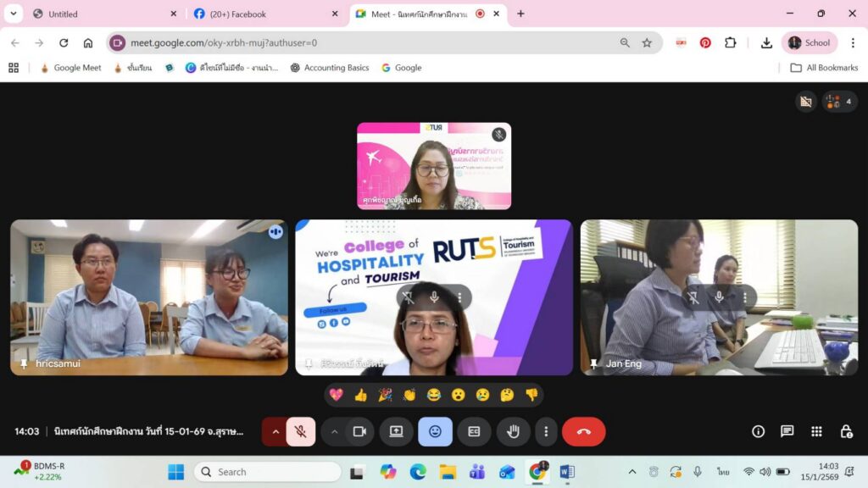This screenshot has width=868, height=488.
Task: Send the thumbs up reaction
Action: pos(360,395)
